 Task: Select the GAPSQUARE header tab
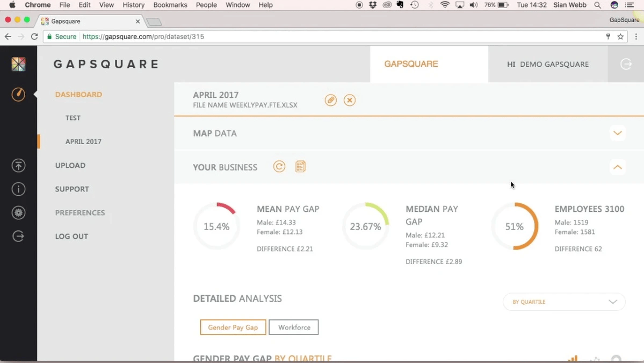tap(411, 64)
